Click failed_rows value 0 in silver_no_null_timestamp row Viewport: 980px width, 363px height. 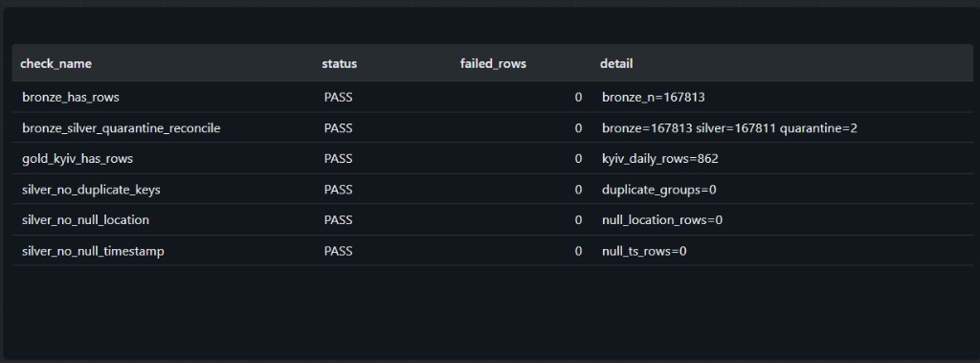(578, 252)
